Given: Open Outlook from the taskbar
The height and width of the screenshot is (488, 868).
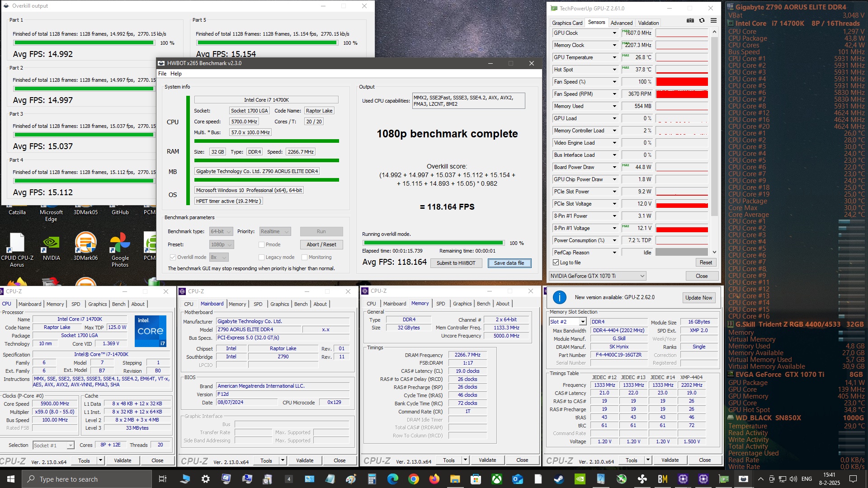Looking at the screenshot, I should click(517, 479).
